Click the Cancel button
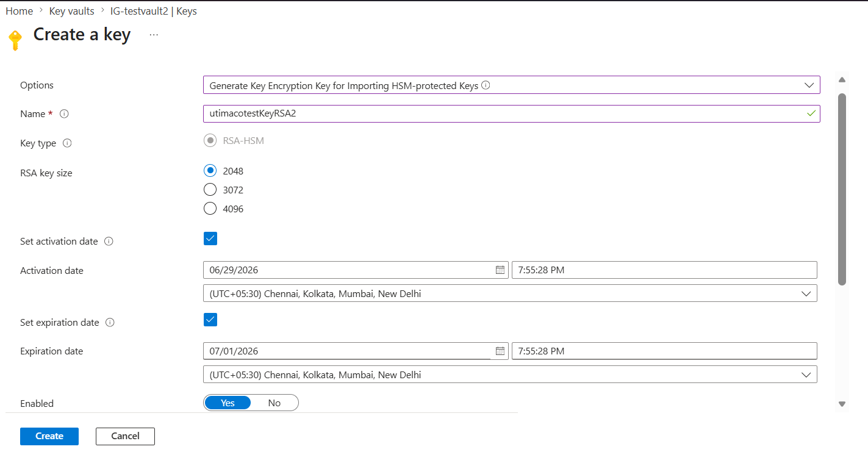This screenshot has height=452, width=868. point(125,436)
